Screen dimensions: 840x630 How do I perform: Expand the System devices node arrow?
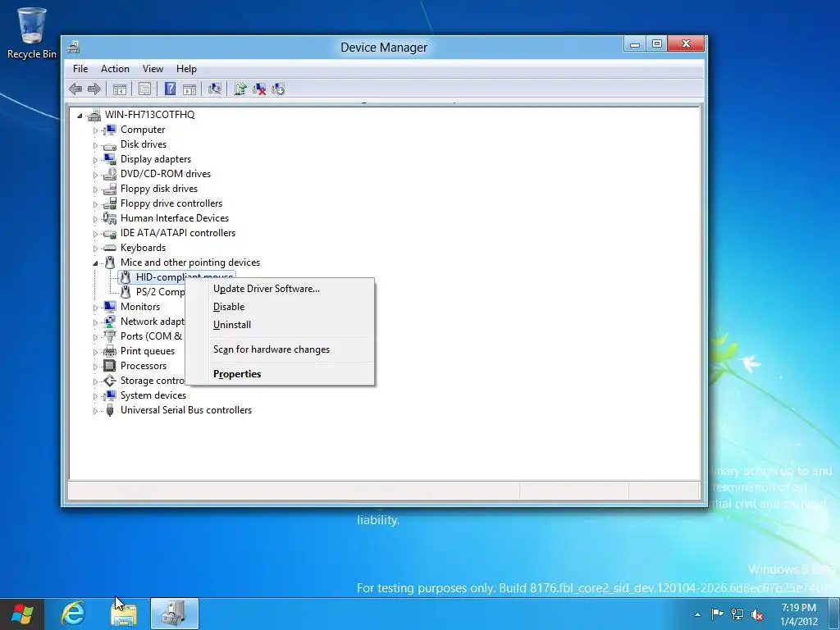(x=95, y=396)
